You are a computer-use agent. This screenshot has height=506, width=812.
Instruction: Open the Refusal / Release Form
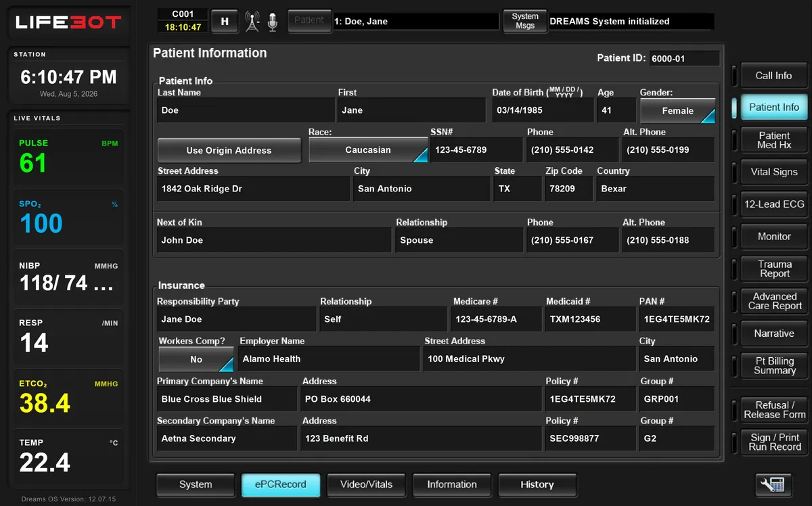coord(774,409)
